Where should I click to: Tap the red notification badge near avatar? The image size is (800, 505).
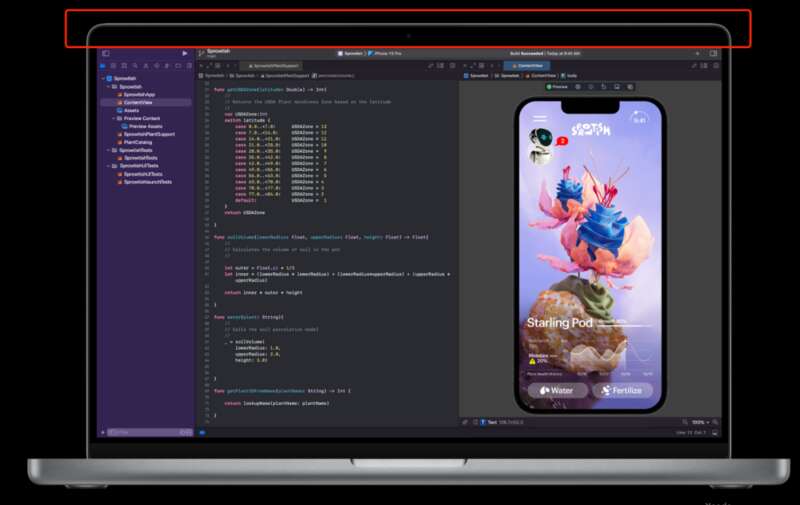562,141
